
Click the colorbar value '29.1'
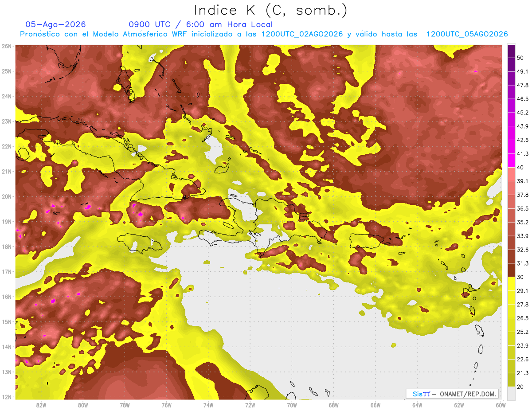[x=523, y=290]
